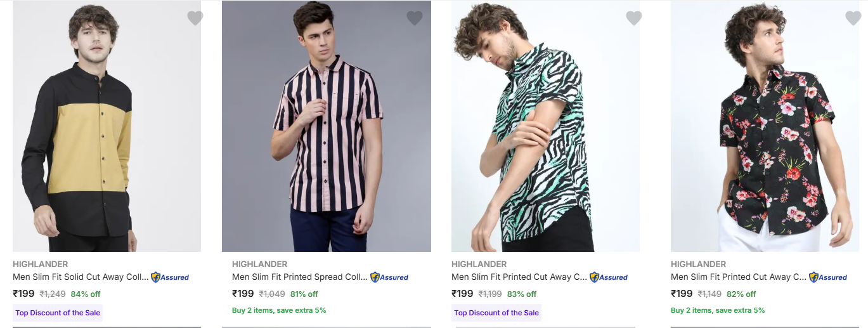Viewport: 868px width, 328px height.
Task: Click Assured badge on Solid Cut Away shirt
Action: coord(170,277)
